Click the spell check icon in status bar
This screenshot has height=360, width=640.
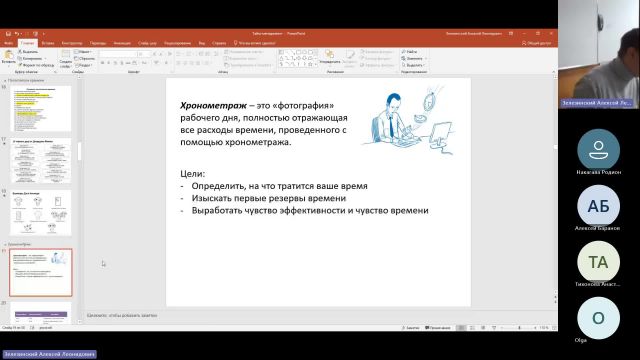32,328
